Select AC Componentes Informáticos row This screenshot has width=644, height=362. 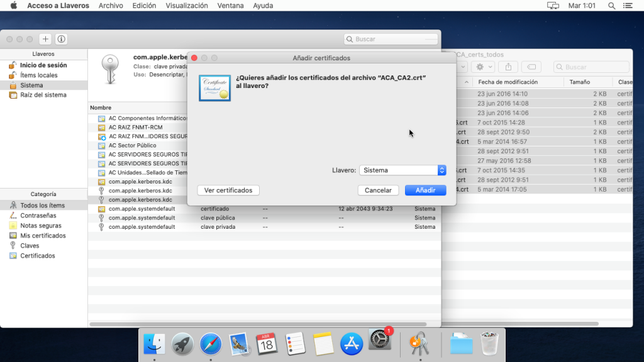138,118
